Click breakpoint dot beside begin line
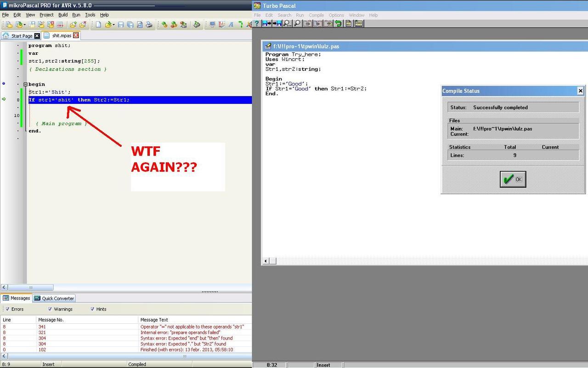The height and width of the screenshot is (368, 588). click(x=4, y=84)
